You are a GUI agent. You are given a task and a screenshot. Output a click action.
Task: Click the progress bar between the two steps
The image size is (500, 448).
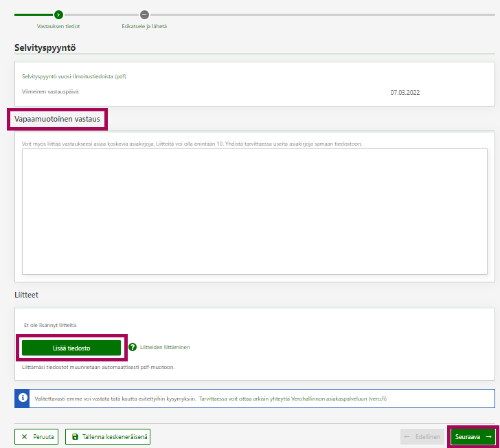tap(101, 14)
